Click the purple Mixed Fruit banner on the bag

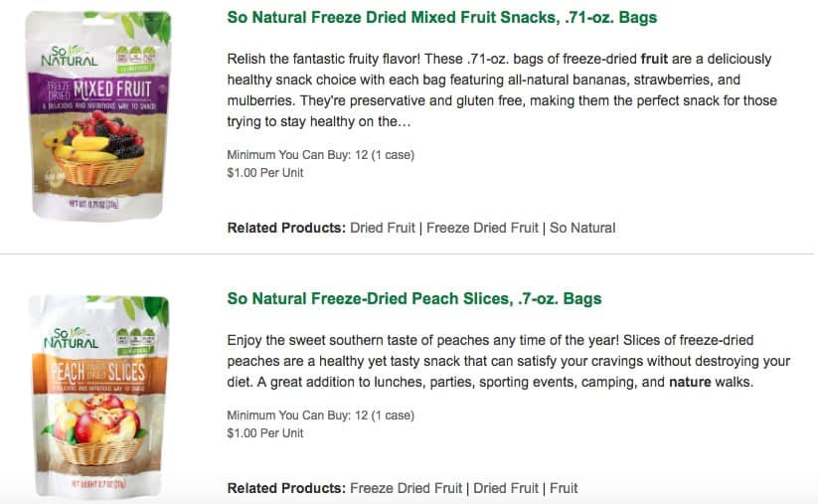pos(97,93)
